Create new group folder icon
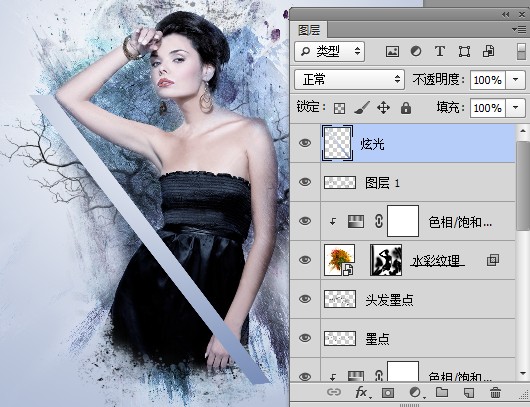 tap(442, 392)
